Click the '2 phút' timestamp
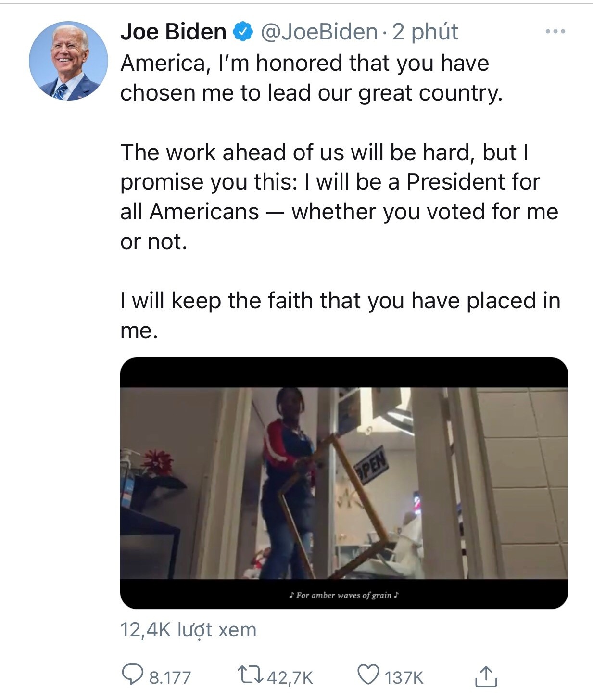The image size is (593, 700). point(425,32)
